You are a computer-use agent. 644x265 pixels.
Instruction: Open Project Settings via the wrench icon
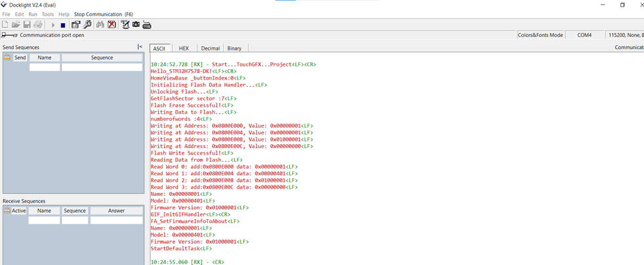[x=87, y=25]
